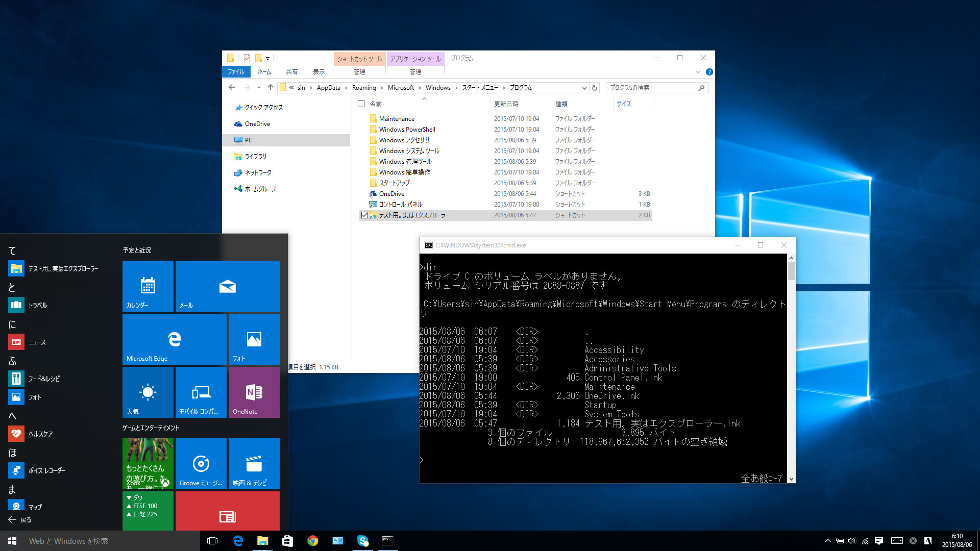
Task: Open Skype from the taskbar
Action: pos(363,541)
